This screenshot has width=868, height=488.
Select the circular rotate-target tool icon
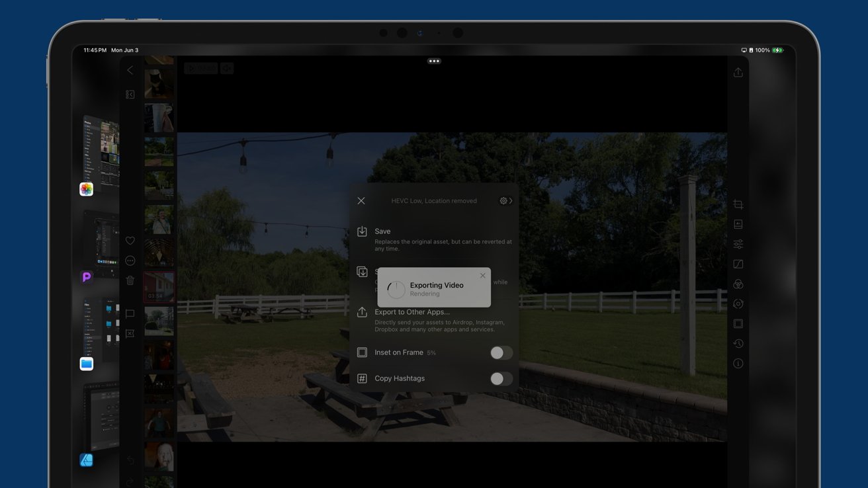738,304
